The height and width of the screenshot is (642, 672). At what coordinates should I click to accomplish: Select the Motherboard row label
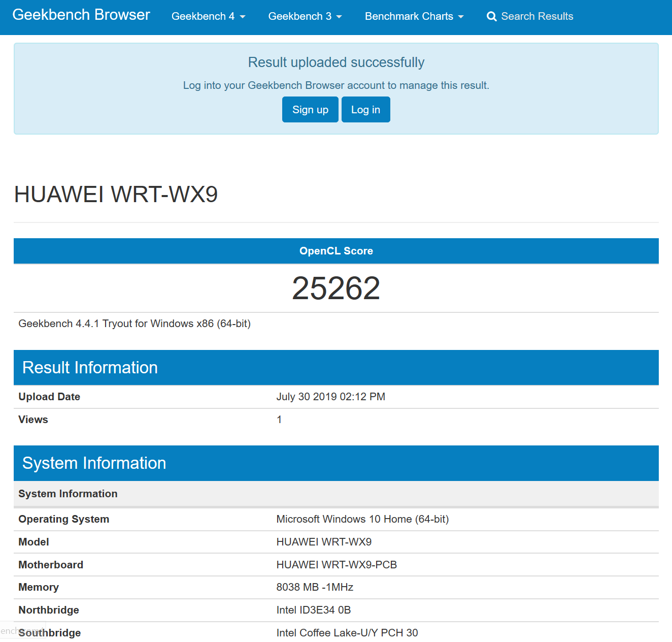click(51, 565)
